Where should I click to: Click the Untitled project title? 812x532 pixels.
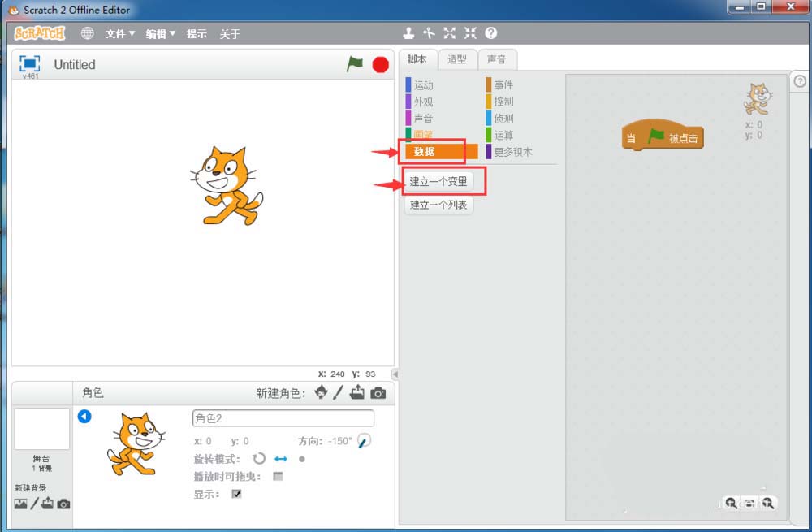tap(75, 64)
